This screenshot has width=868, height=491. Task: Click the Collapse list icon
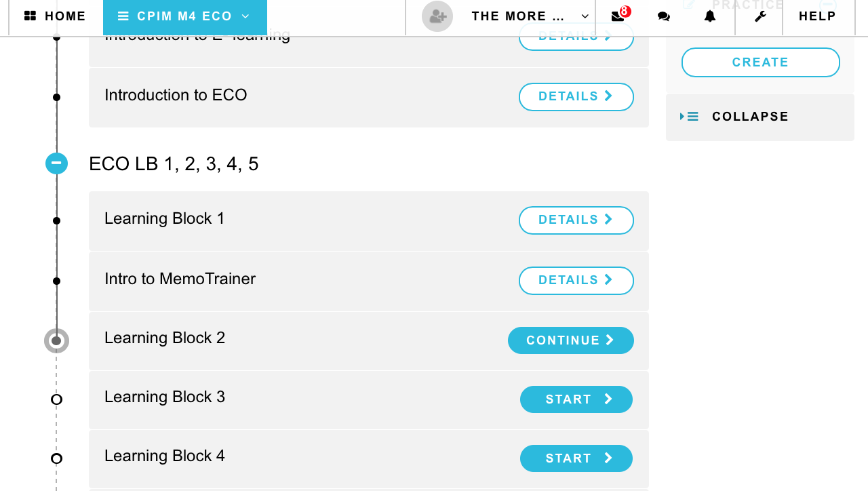click(x=689, y=117)
